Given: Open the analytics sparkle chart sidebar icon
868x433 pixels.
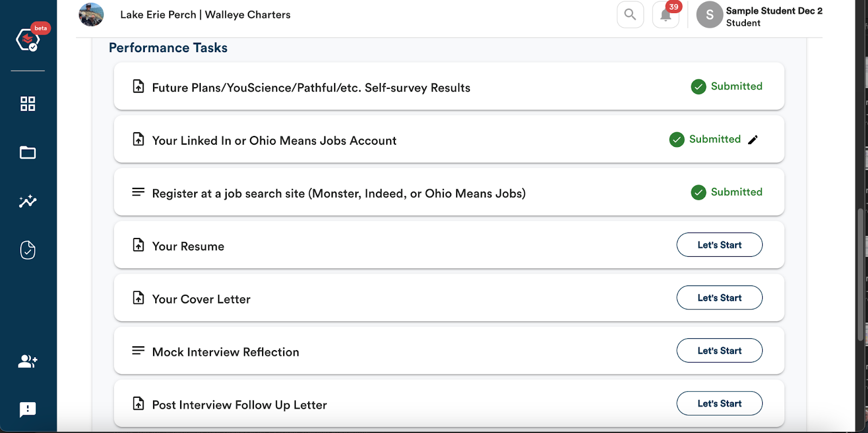Looking at the screenshot, I should coord(28,201).
